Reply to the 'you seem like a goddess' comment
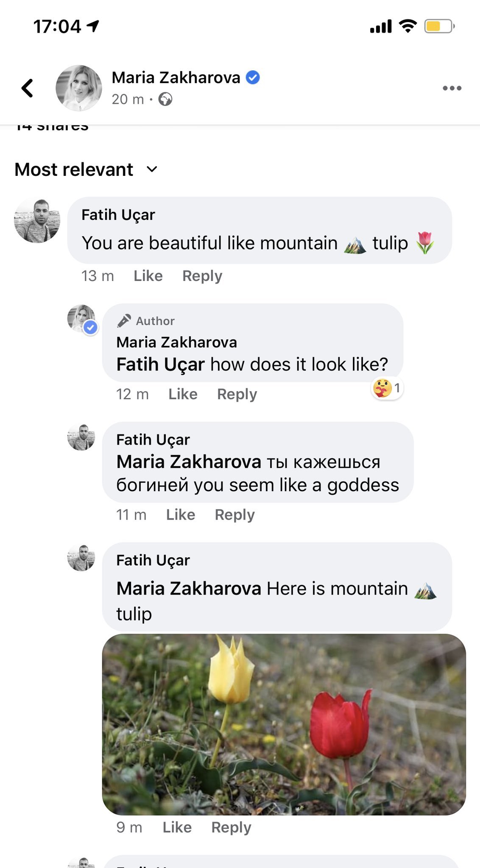 [x=234, y=515]
